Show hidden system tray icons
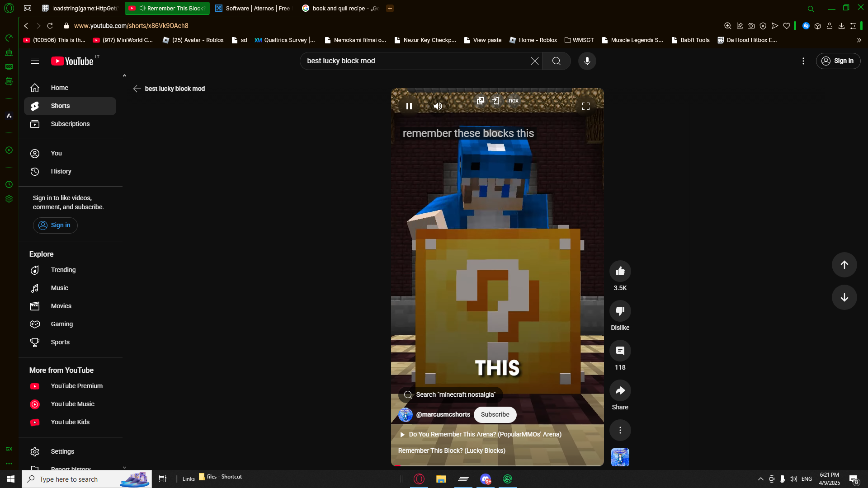This screenshot has height=488, width=868. coord(761,479)
